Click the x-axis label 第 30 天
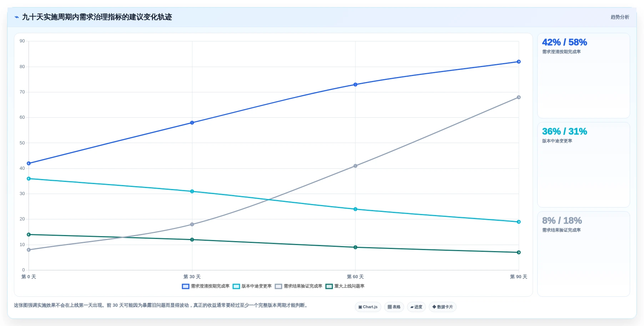644x326 pixels. point(192,277)
